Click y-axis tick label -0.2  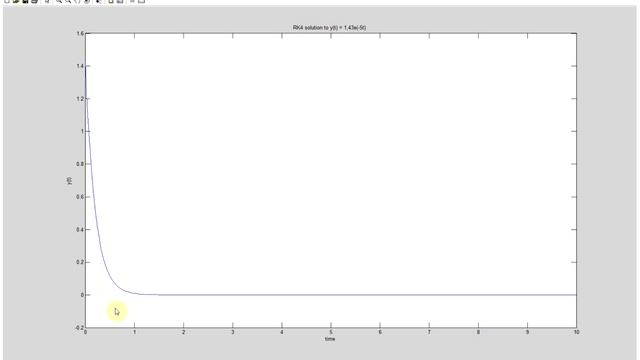tap(79, 328)
